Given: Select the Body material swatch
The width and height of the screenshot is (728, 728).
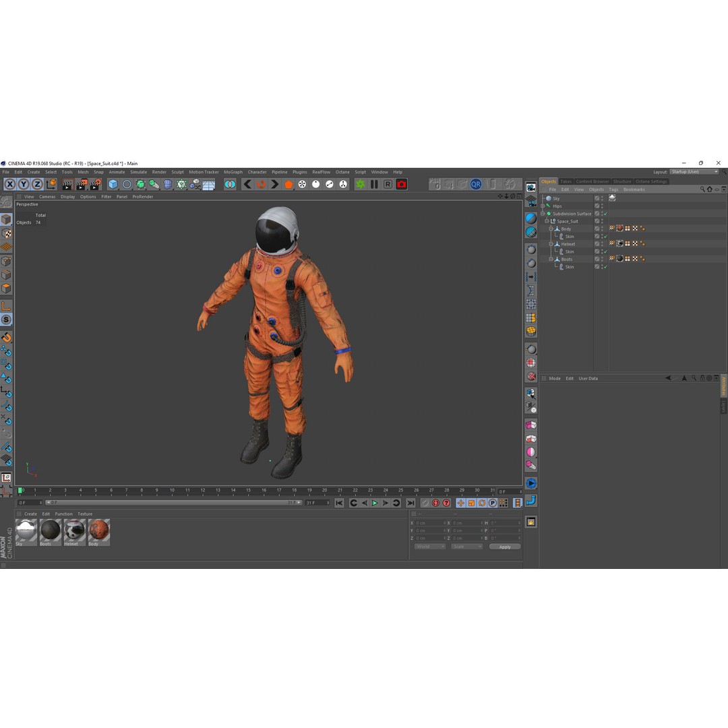Looking at the screenshot, I should pos(99,533).
